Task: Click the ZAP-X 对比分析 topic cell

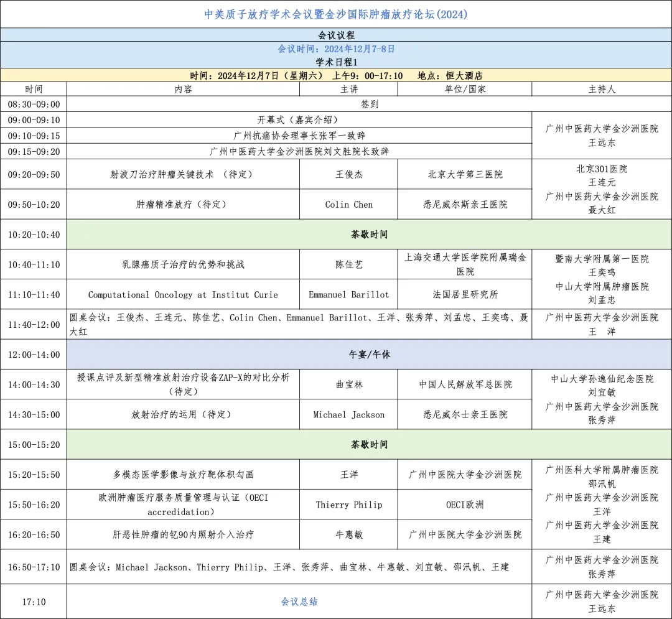Action: pos(184,384)
